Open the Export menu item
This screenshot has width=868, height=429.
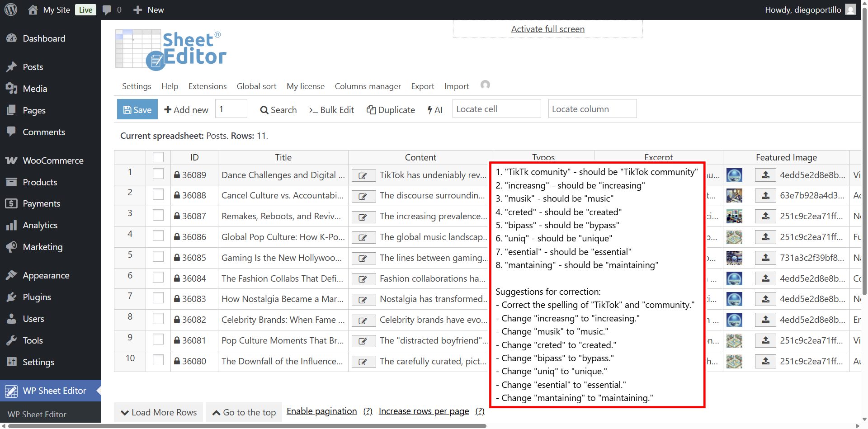pos(422,86)
